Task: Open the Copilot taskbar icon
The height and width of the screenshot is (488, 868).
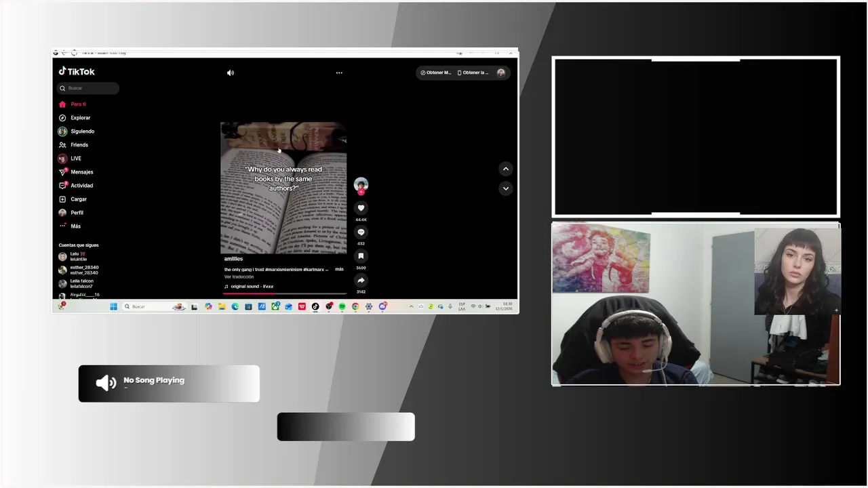Action: coord(208,306)
